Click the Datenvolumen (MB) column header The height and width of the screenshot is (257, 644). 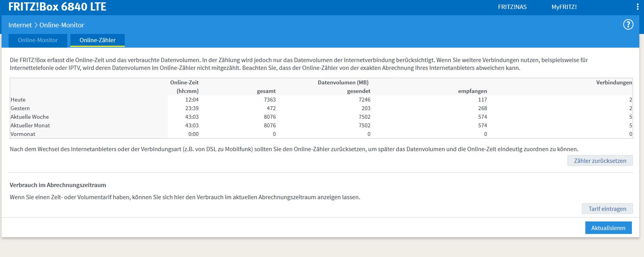343,82
